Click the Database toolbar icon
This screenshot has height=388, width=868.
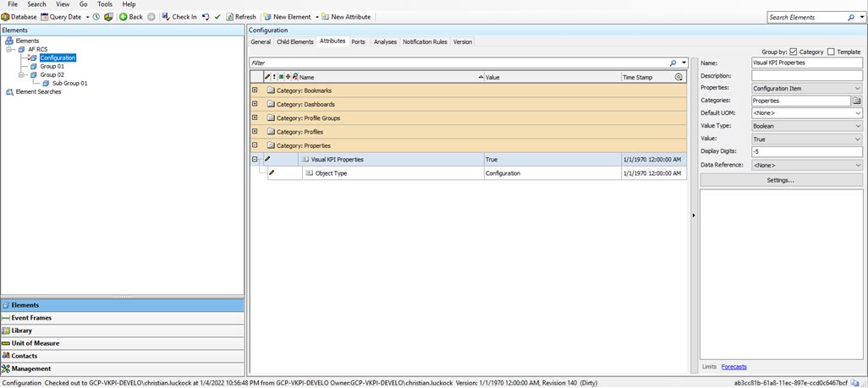6,17
